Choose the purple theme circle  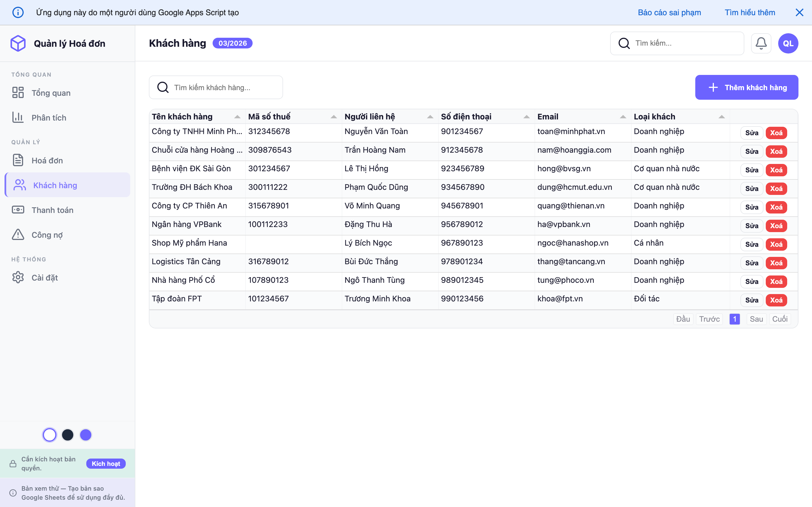coord(85,435)
